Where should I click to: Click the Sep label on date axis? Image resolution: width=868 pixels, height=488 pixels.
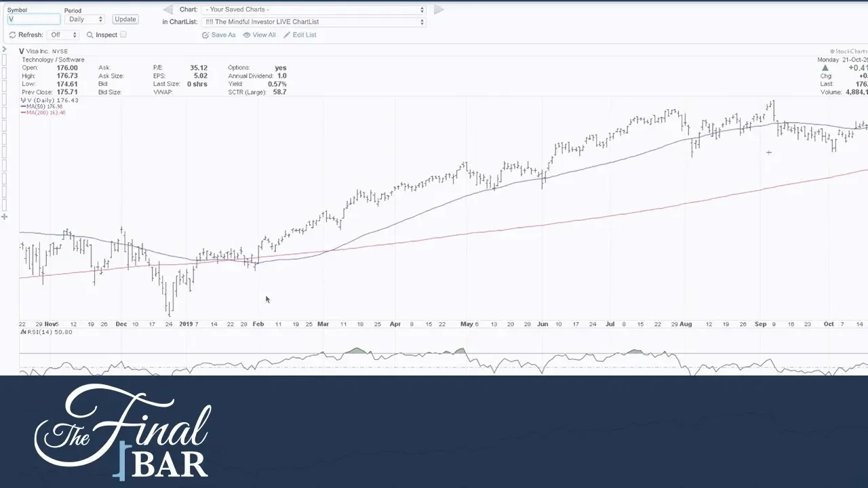760,324
